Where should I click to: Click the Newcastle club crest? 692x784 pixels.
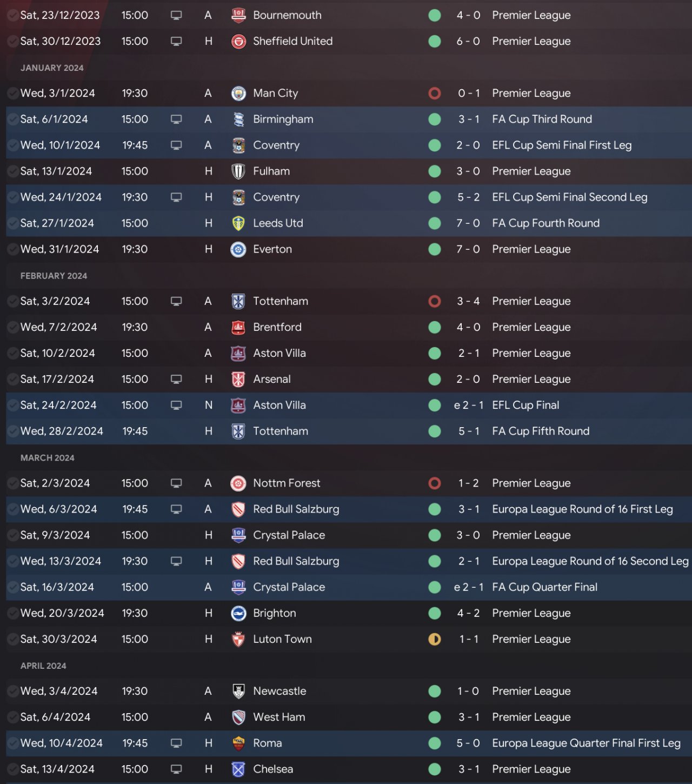tap(238, 691)
